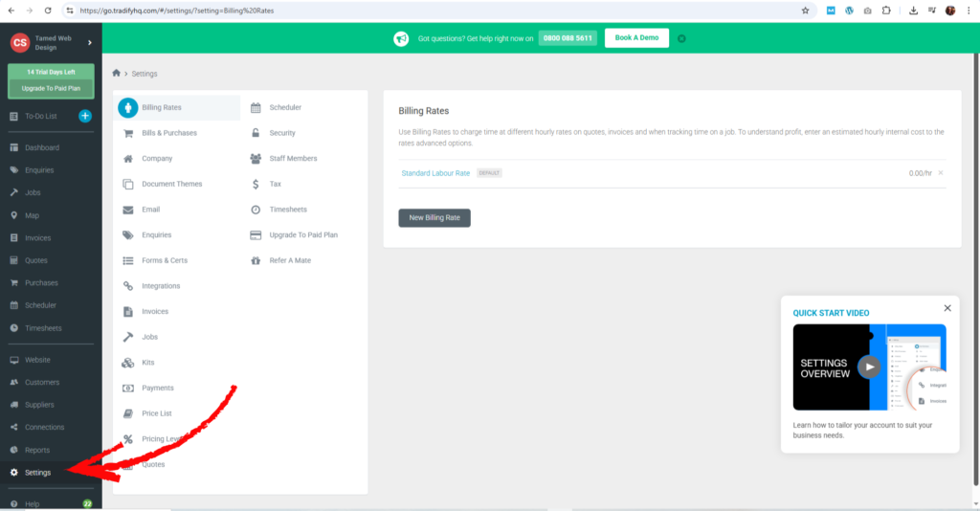
Task: Click the To-Do List sidebar item
Action: [x=40, y=116]
